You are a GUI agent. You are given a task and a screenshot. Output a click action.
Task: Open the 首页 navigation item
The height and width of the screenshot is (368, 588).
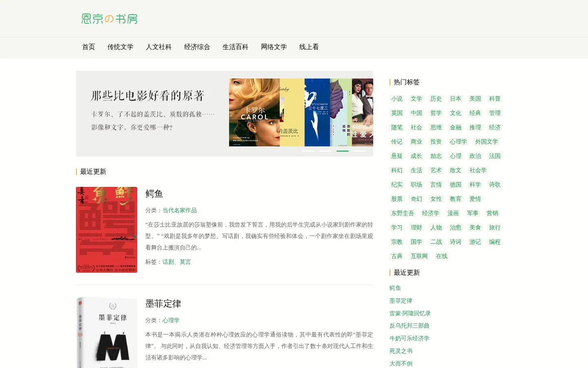coord(89,47)
